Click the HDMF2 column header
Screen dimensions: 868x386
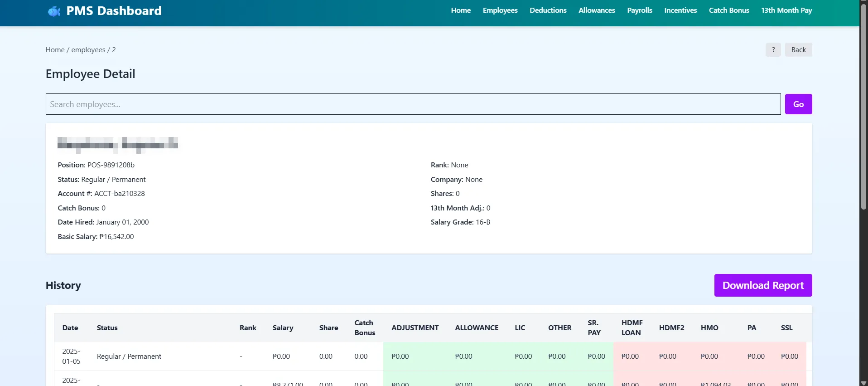point(671,328)
